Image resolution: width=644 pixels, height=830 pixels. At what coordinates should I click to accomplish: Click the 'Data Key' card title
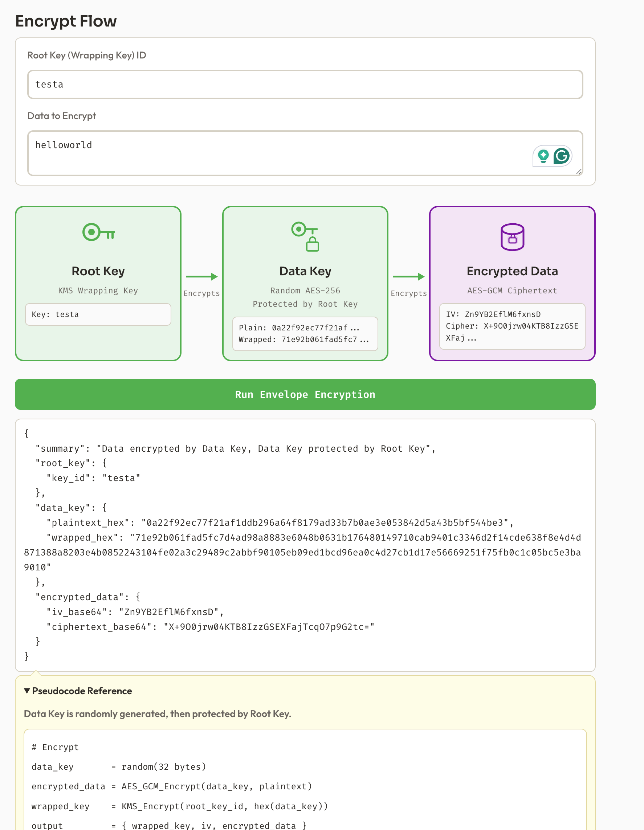pos(305,271)
